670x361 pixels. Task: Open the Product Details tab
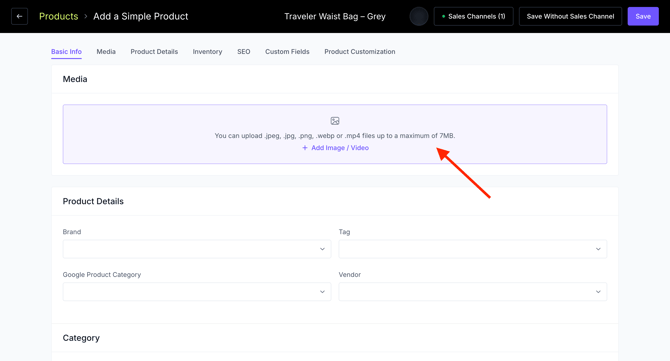154,52
